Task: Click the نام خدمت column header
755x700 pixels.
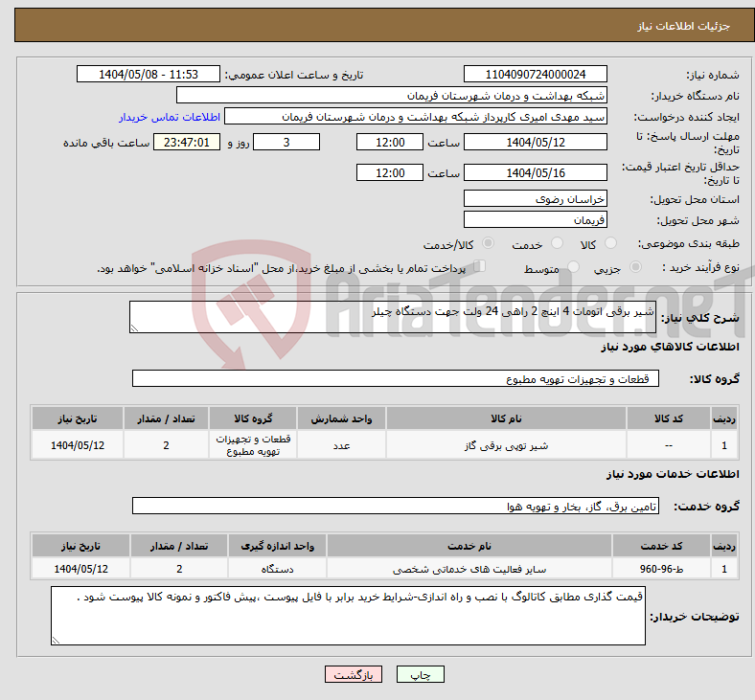Action: pos(469,546)
